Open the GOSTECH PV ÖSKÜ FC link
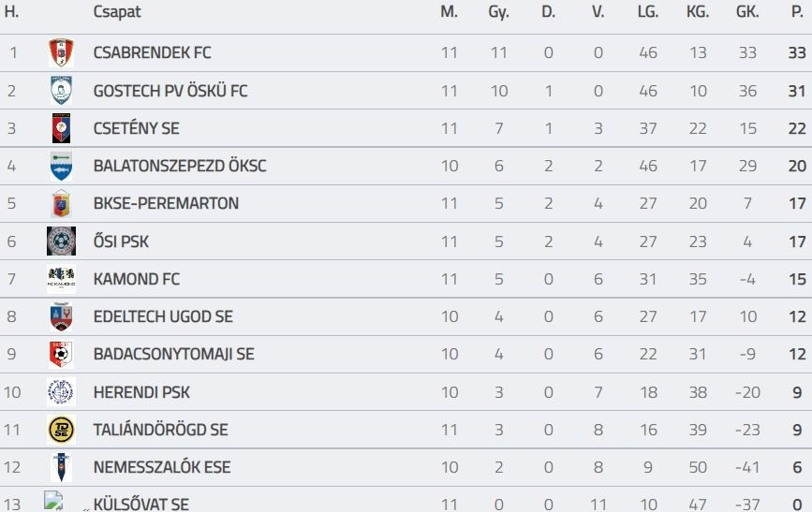Viewport: 812px width, 512px height. coord(170,91)
